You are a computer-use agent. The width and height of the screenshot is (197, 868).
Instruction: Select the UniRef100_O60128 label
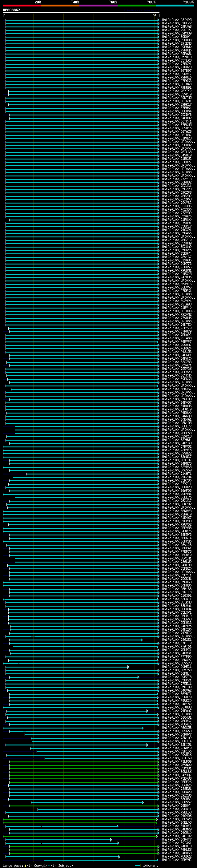[177, 545]
